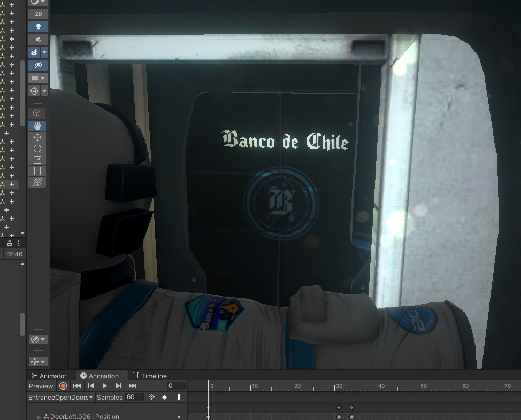Go to last keyframe of clip
Viewport: 521px width, 420px height.
pos(133,386)
